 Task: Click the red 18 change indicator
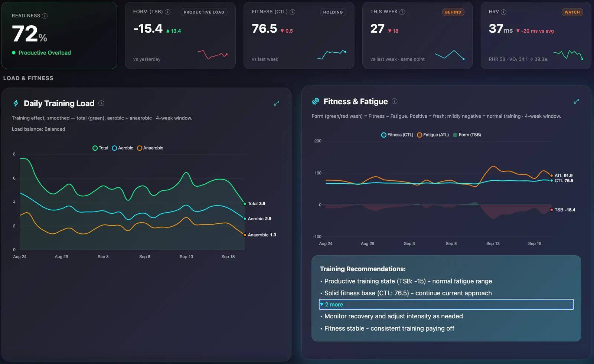(x=393, y=31)
